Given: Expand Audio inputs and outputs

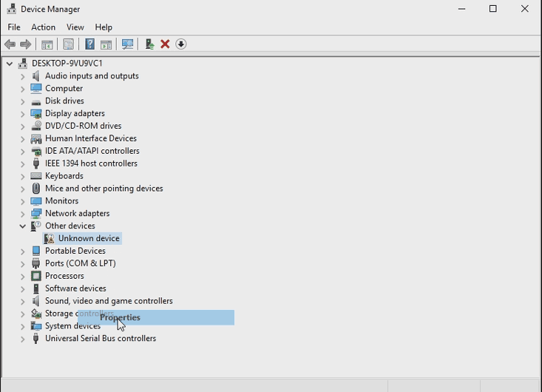Looking at the screenshot, I should pyautogui.click(x=22, y=76).
